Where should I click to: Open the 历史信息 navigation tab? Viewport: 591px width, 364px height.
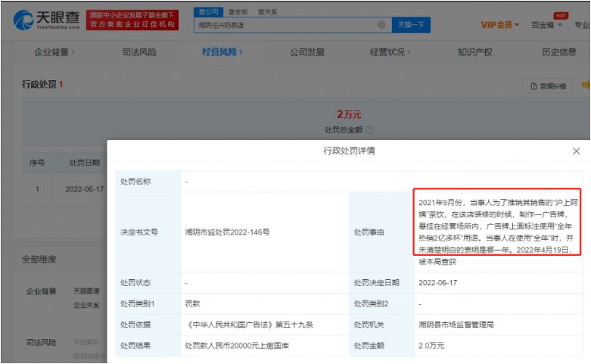(x=559, y=52)
